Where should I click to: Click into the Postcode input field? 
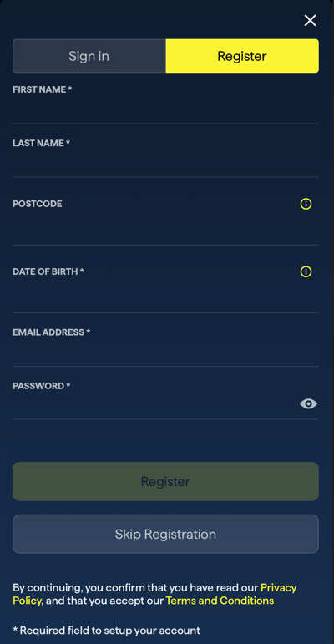click(165, 229)
